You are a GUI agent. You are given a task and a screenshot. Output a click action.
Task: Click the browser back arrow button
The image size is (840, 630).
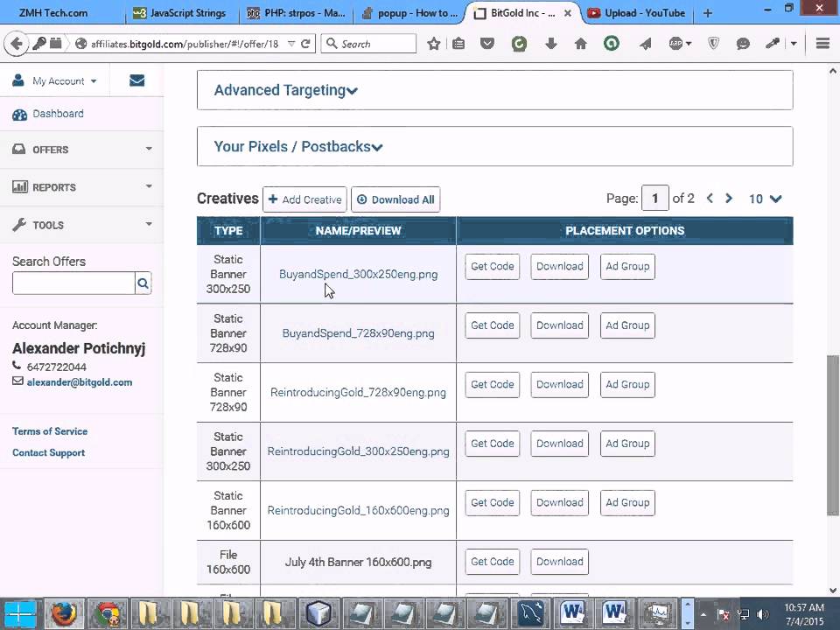pyautogui.click(x=16, y=44)
